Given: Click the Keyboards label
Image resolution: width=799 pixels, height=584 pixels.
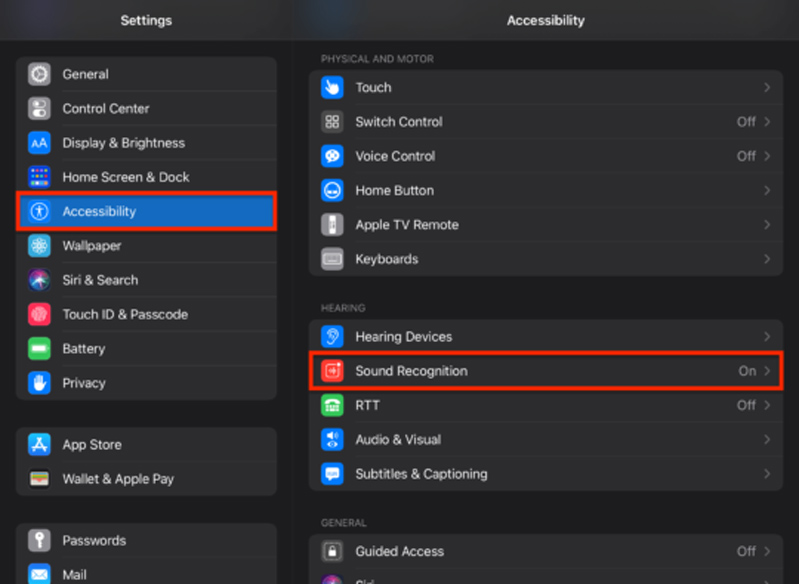Looking at the screenshot, I should (387, 259).
